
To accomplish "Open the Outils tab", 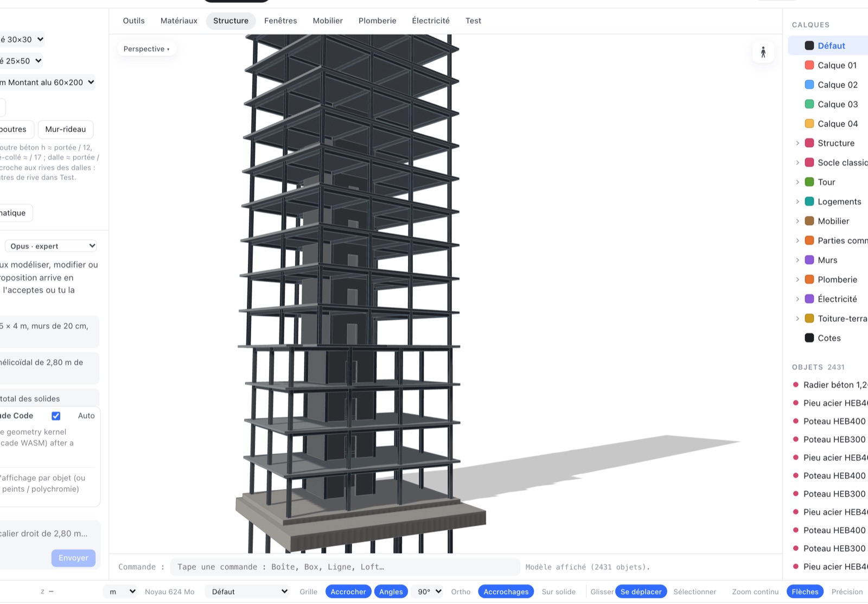I will click(x=133, y=21).
